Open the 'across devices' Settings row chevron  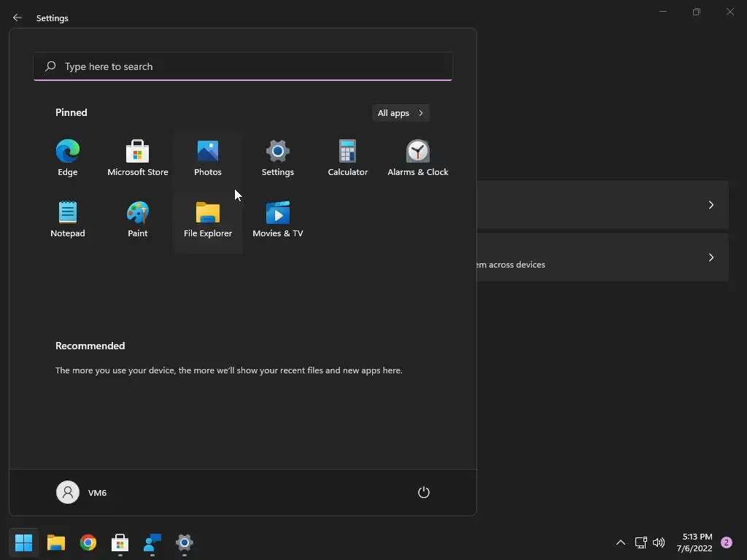(711, 257)
